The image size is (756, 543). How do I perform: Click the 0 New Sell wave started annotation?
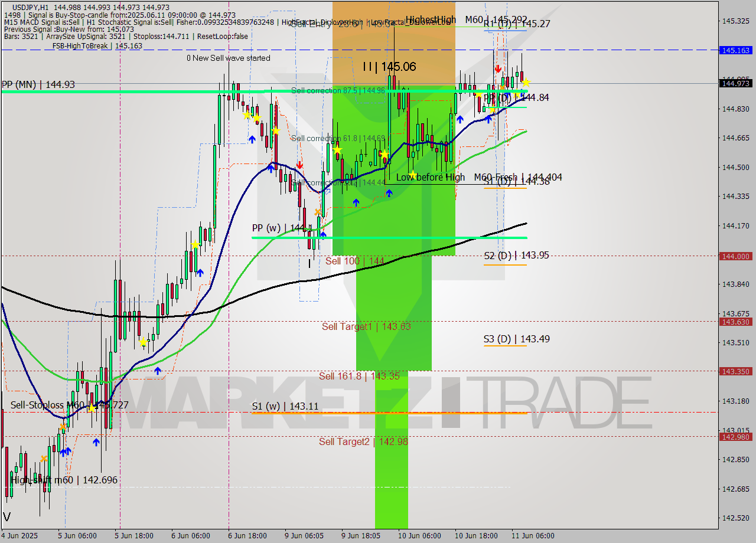click(x=228, y=58)
